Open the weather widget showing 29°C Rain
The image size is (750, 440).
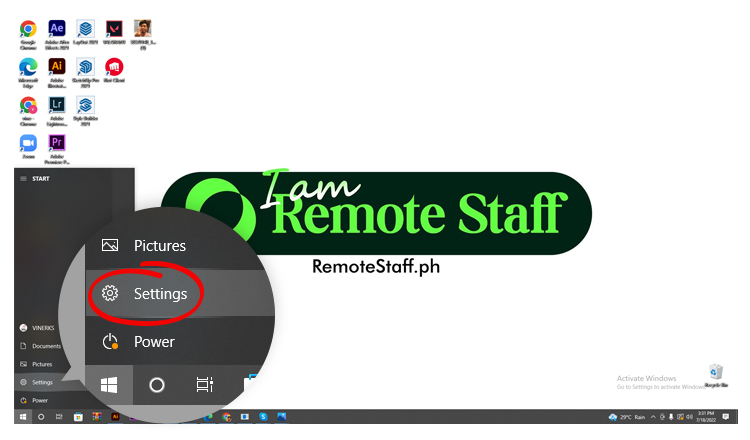tap(627, 418)
